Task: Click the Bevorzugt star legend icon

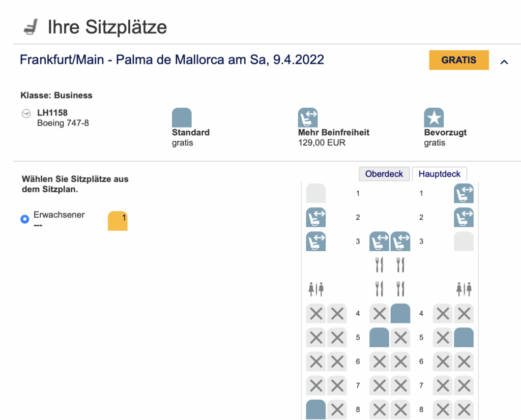Action: pos(434,117)
